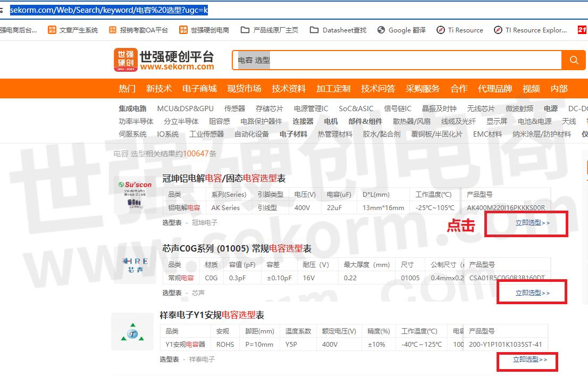588x376 pixels.
Task: Open the 文章产生系统 bookmark
Action: pyautogui.click(x=73, y=30)
